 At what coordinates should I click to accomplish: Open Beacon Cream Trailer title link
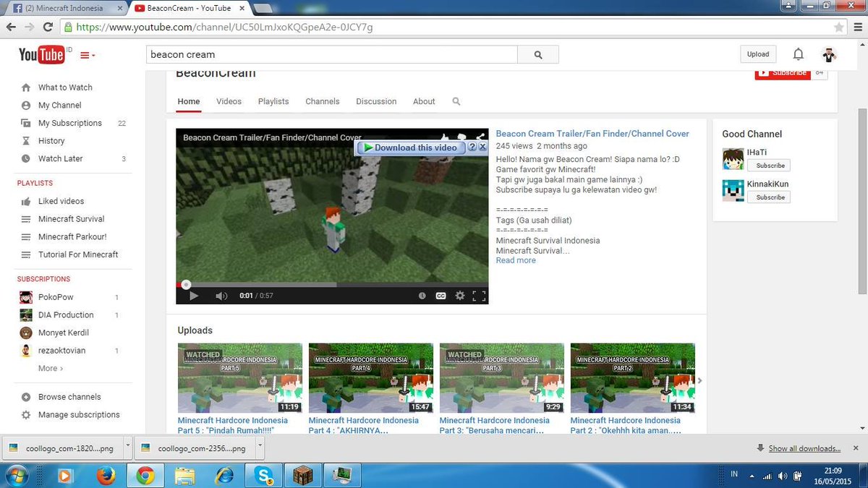tap(592, 134)
